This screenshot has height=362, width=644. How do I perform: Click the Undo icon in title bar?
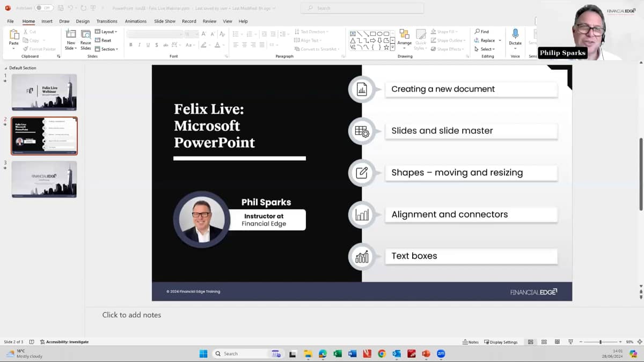coord(70,8)
